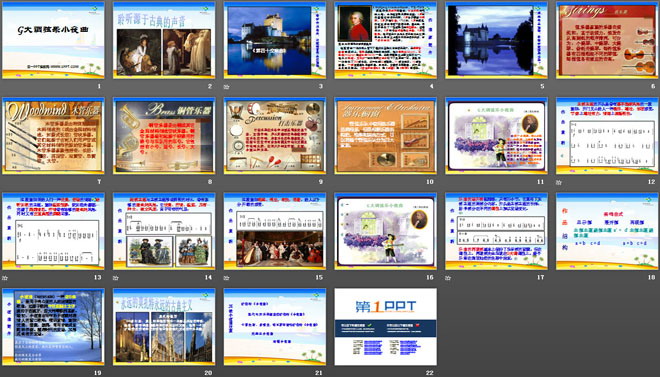
Task: Select slide 4 with Mozart portrait and biography
Action: [x=386, y=40]
